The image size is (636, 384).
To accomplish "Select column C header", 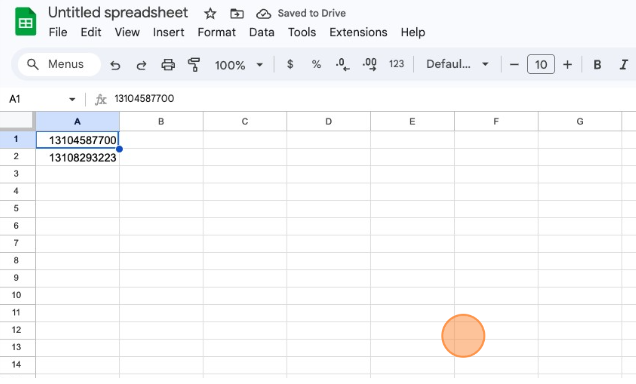I will pos(245,122).
